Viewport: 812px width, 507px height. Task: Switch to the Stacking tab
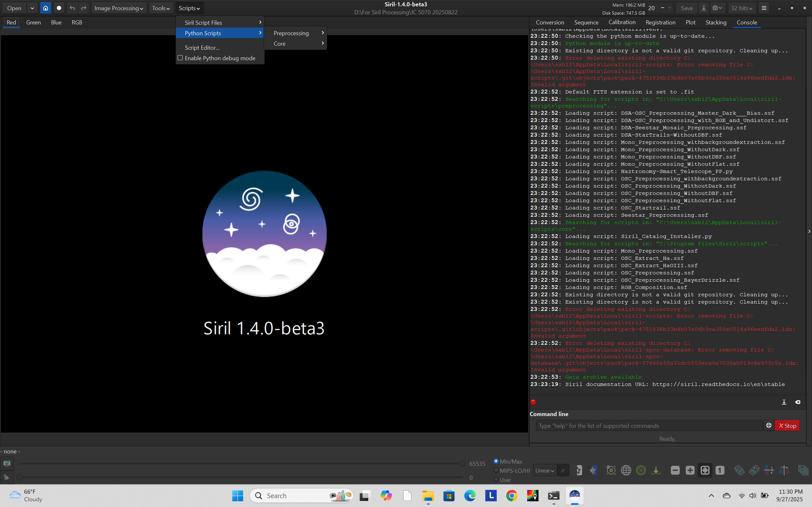pos(716,22)
